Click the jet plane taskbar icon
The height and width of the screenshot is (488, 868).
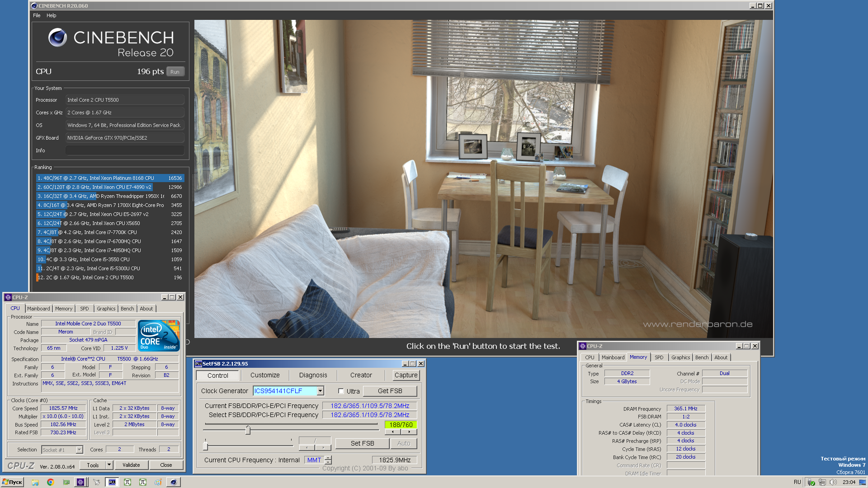click(96, 482)
